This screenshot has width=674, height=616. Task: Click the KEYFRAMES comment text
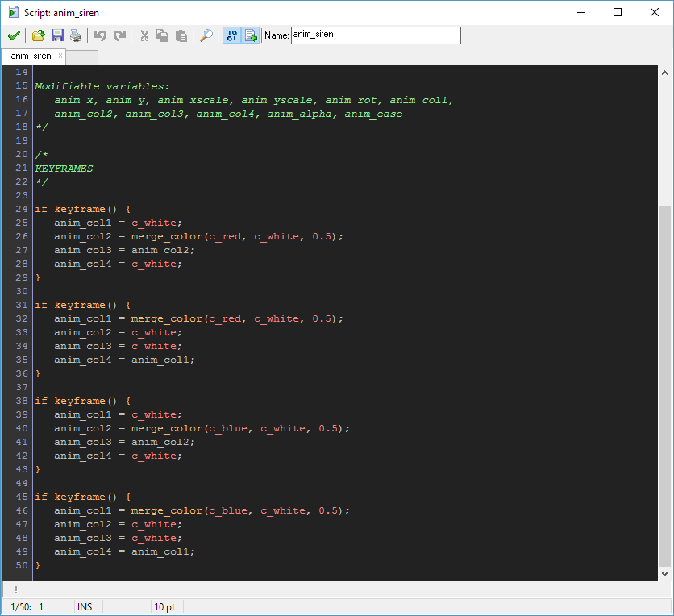64,169
